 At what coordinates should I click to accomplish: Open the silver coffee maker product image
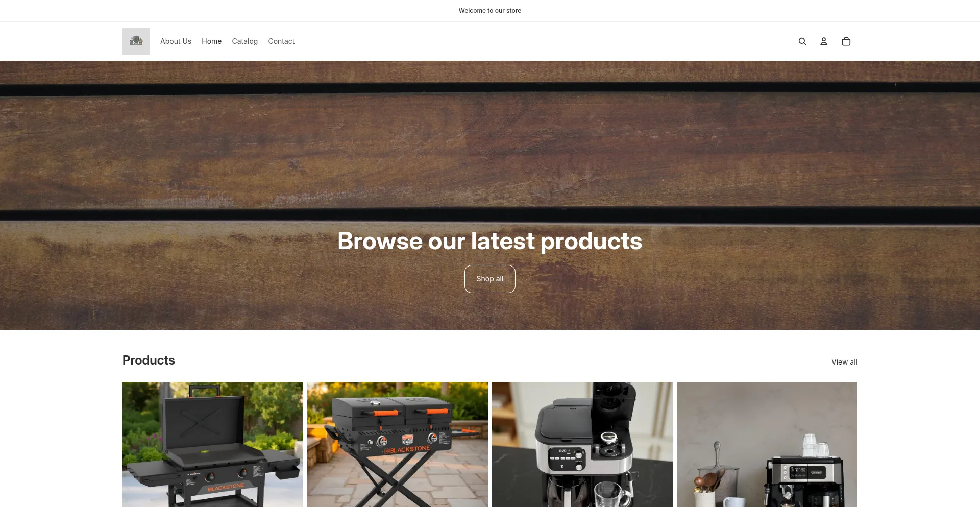pyautogui.click(x=582, y=444)
